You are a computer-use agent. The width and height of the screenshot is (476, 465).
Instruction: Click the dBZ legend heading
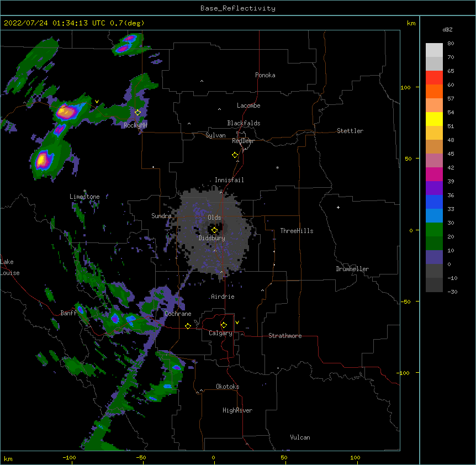447,29
